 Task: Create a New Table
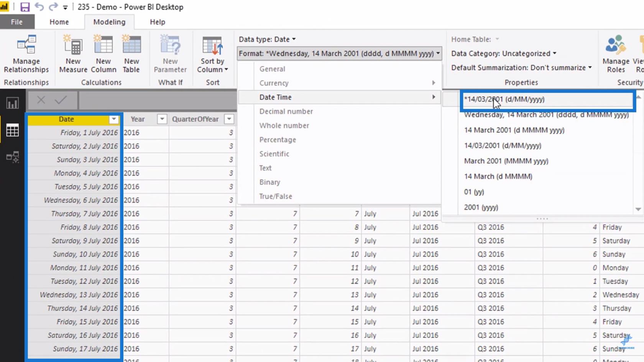(131, 54)
